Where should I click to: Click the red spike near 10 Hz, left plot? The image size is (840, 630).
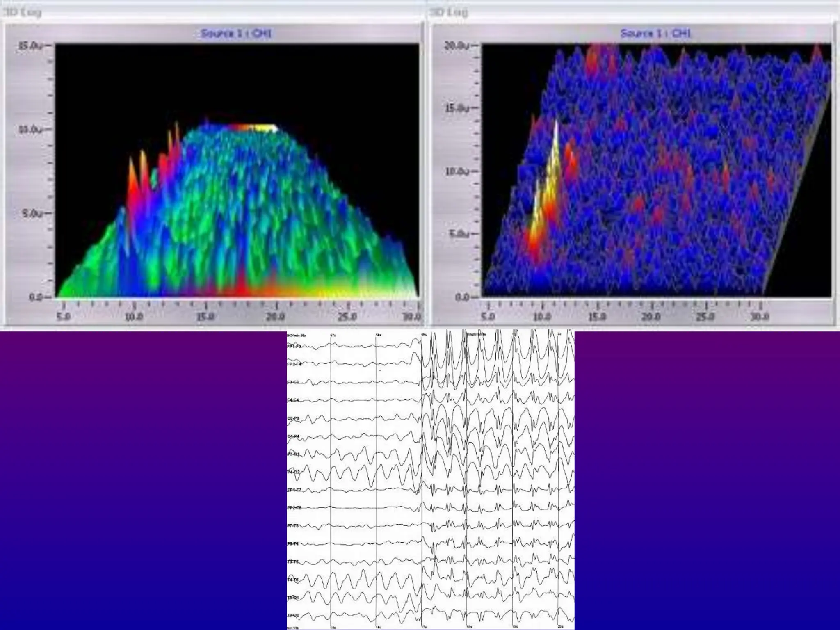133,185
